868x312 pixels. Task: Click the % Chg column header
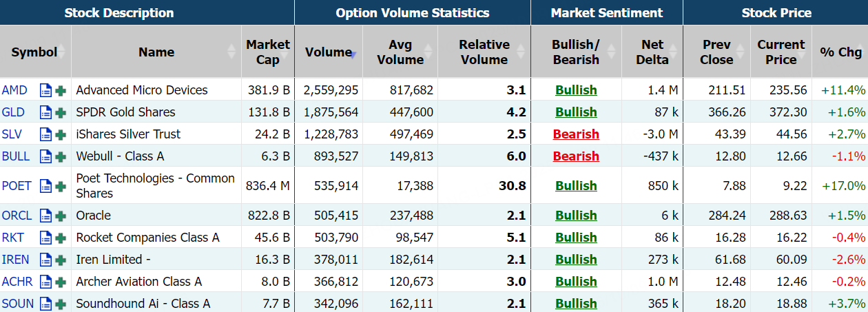tap(840, 52)
